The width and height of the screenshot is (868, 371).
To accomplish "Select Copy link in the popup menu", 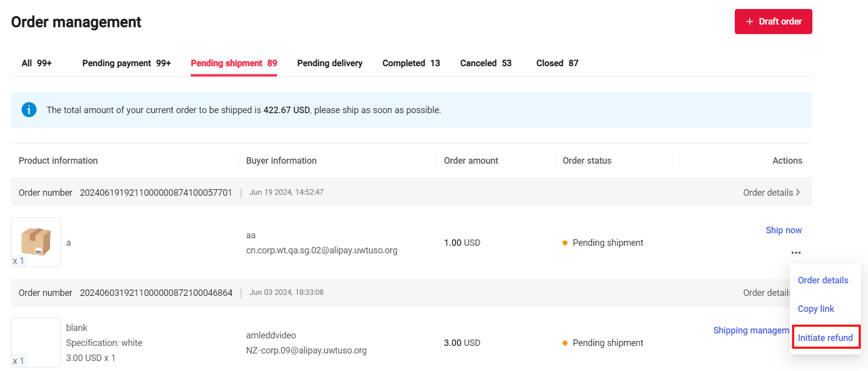I will (x=815, y=309).
